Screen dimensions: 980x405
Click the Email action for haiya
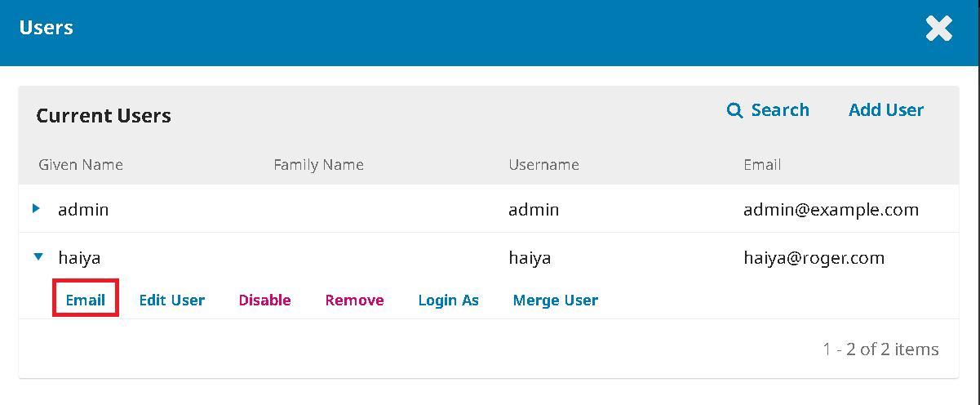[86, 300]
